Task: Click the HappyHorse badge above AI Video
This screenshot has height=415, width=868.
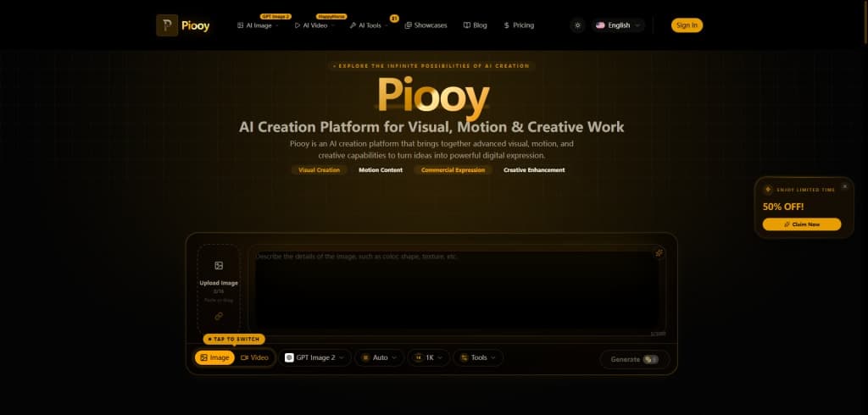Action: [x=331, y=17]
